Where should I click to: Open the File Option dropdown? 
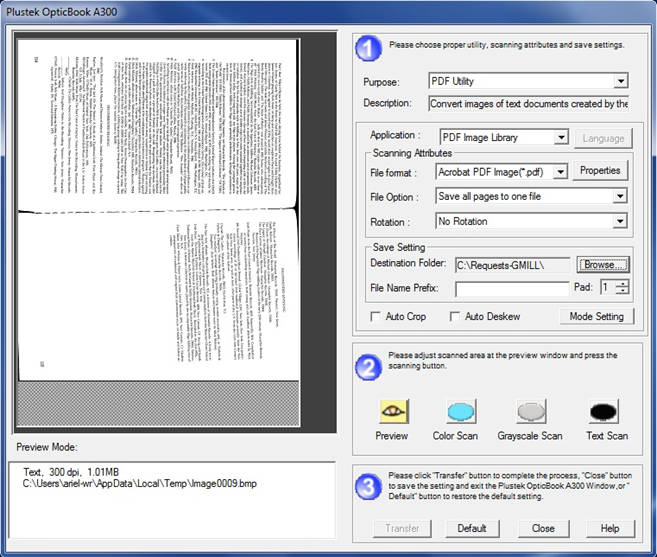(531, 196)
